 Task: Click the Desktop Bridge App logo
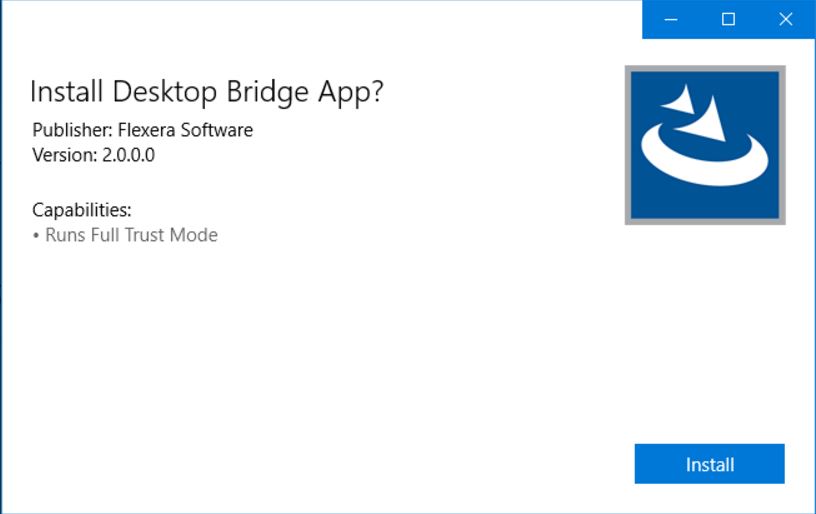[705, 145]
